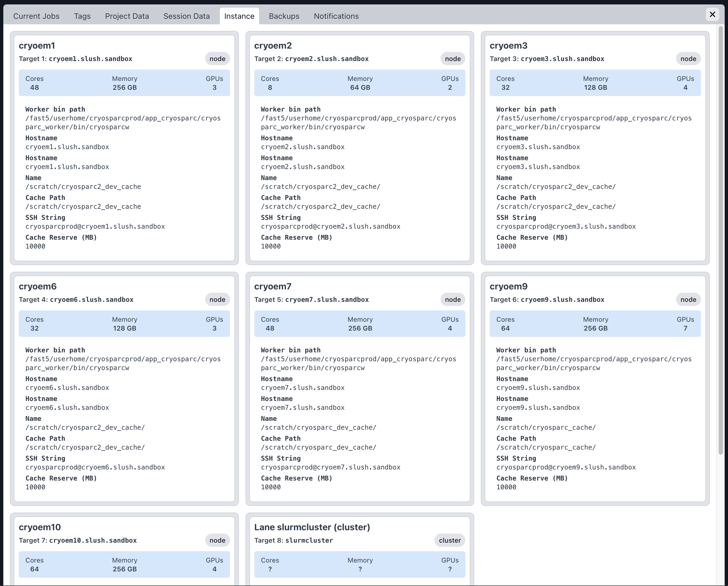Image resolution: width=728 pixels, height=586 pixels.
Task: Click the node badge on cryoem7 card
Action: (452, 299)
